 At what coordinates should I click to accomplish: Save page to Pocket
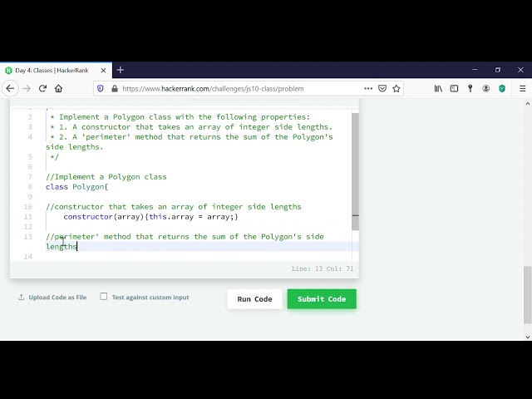click(x=382, y=89)
